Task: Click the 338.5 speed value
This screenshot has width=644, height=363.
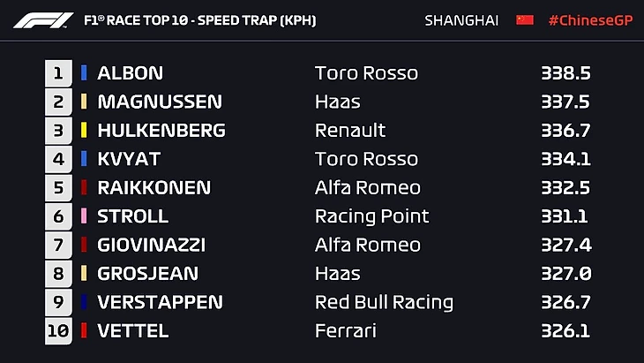Action: tap(565, 73)
